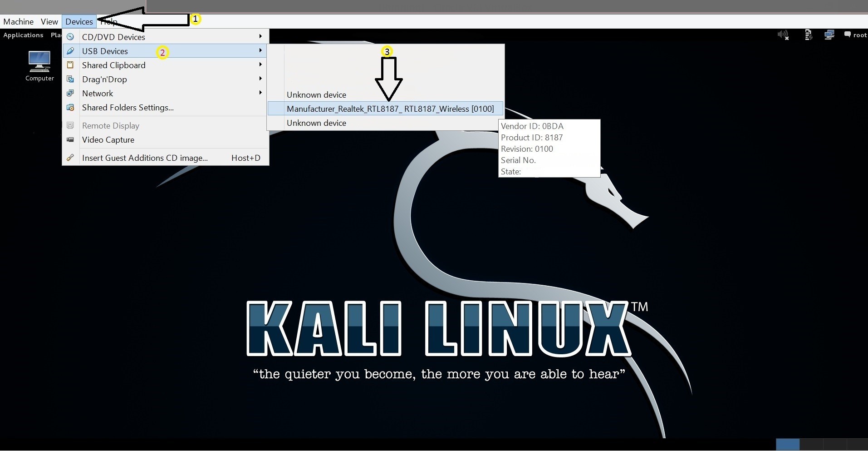The width and height of the screenshot is (868, 451).
Task: Switch to the second workspace in pager
Action: coord(811,444)
